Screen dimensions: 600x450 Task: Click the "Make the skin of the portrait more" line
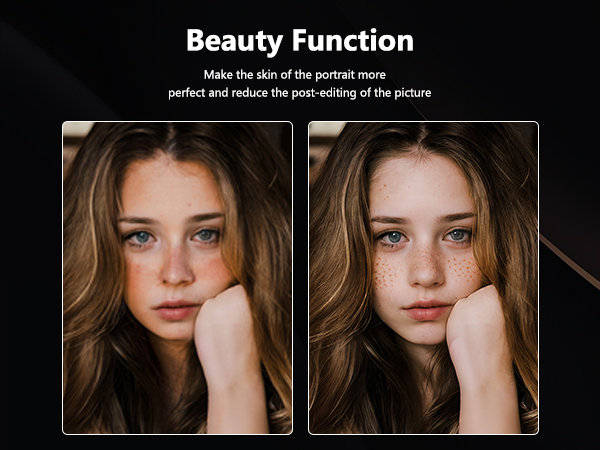tap(294, 75)
